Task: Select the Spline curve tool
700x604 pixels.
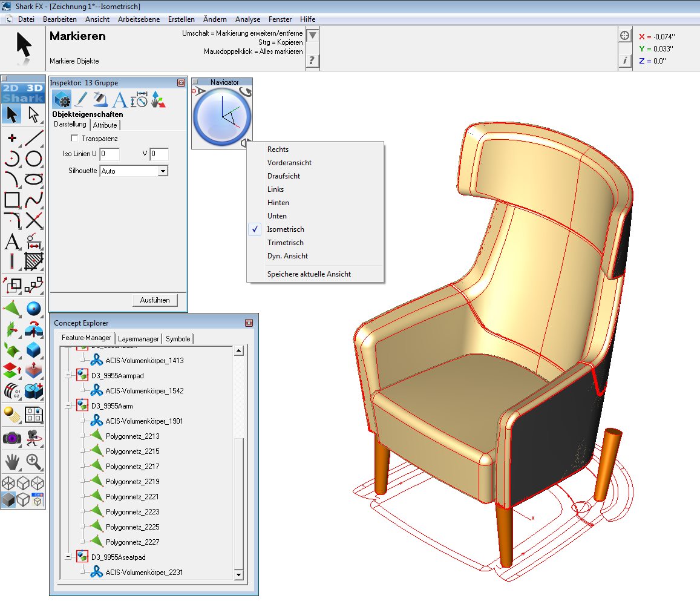Action: coord(34,200)
